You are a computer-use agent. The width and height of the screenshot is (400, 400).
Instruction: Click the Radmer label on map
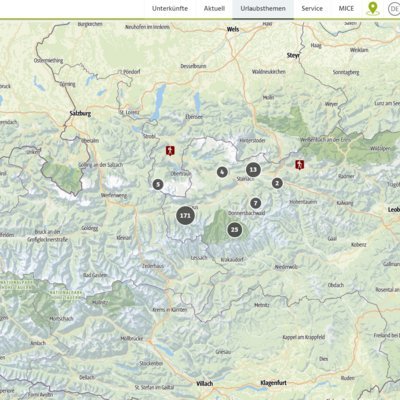pyautogui.click(x=346, y=176)
